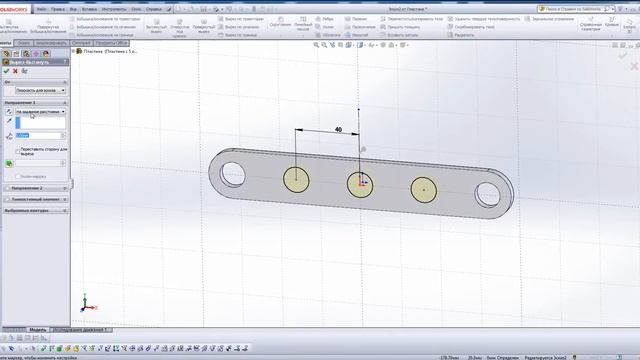Click the Section View icon
Viewport: 640px width, 360px height.
point(340,45)
